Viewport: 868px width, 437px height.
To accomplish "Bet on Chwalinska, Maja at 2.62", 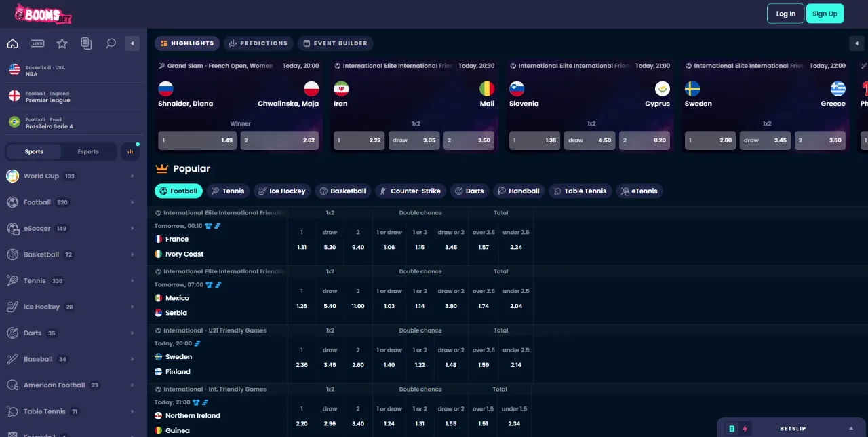I will [279, 140].
